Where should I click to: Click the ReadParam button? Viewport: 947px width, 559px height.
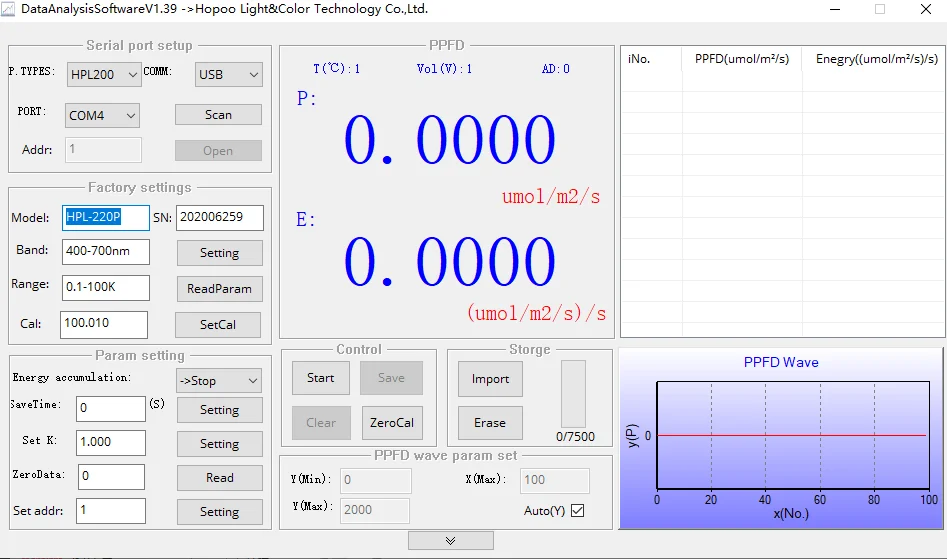point(219,289)
